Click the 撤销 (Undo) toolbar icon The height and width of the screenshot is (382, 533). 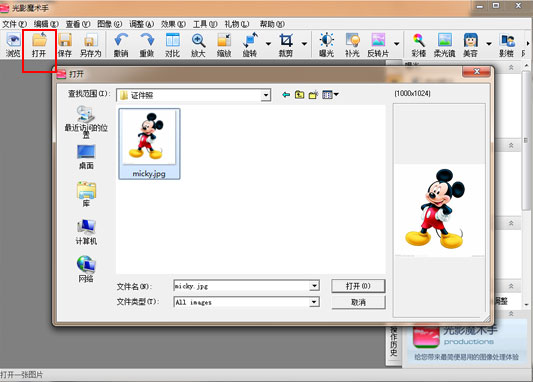click(x=121, y=45)
